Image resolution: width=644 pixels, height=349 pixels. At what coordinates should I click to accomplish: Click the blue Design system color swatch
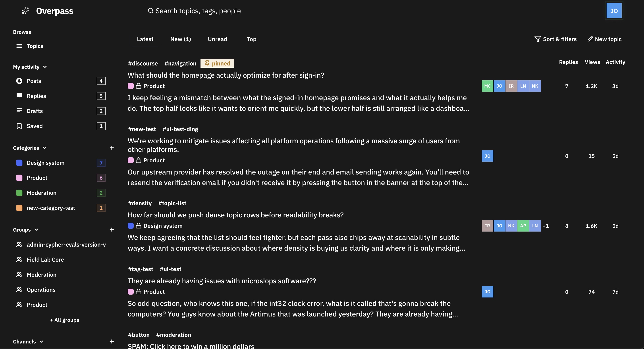click(x=19, y=163)
